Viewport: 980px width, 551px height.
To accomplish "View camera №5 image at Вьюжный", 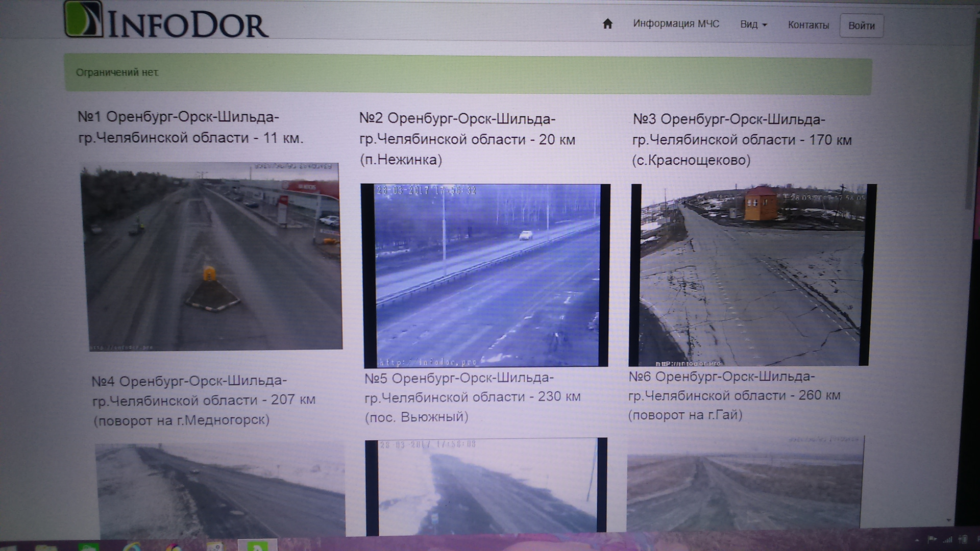I will coord(486,486).
